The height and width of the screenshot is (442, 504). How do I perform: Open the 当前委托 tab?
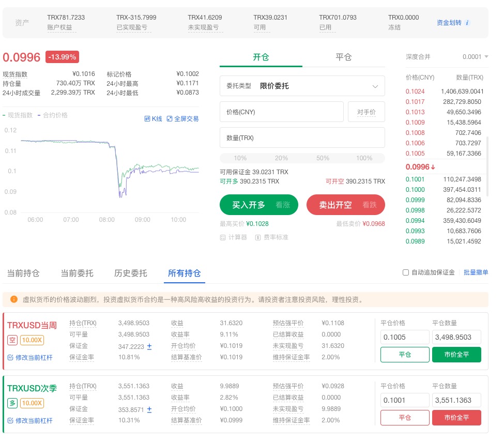click(x=77, y=273)
